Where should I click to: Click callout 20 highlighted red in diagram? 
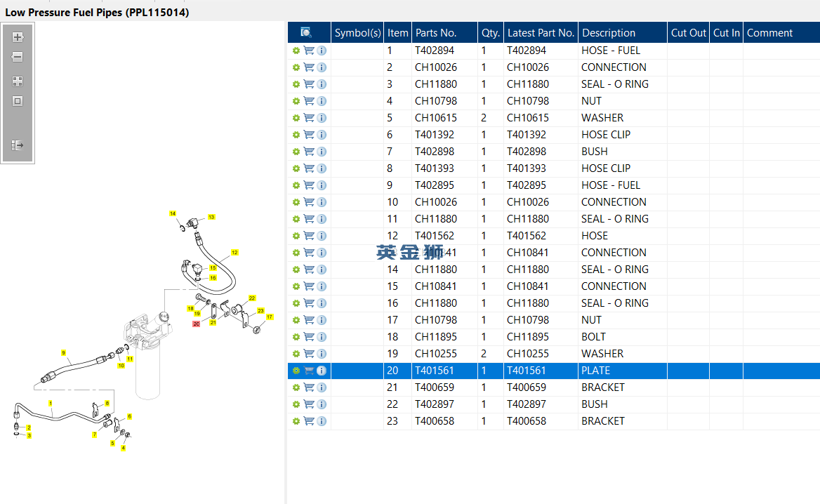196,324
